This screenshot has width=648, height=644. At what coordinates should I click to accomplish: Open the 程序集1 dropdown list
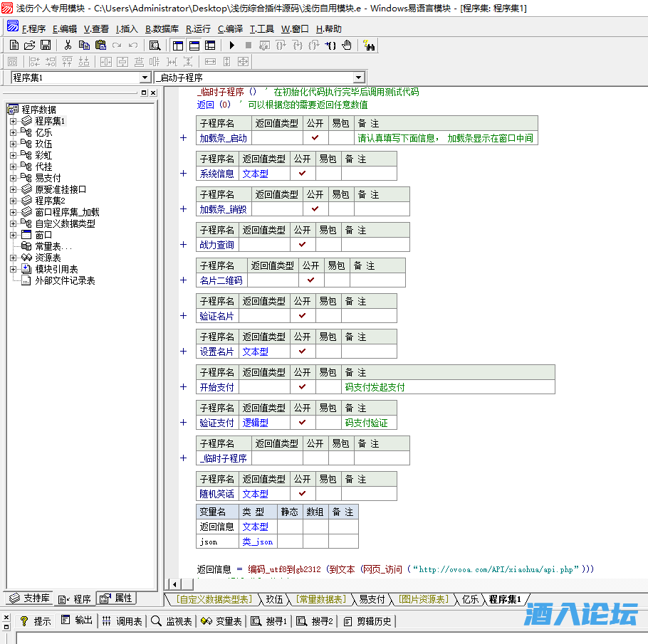click(145, 78)
